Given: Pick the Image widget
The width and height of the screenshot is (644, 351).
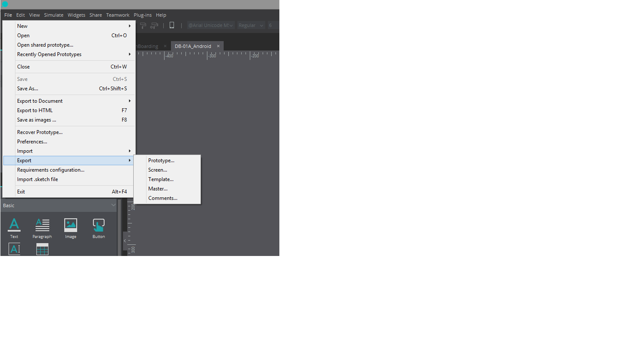Looking at the screenshot, I should pos(71,227).
